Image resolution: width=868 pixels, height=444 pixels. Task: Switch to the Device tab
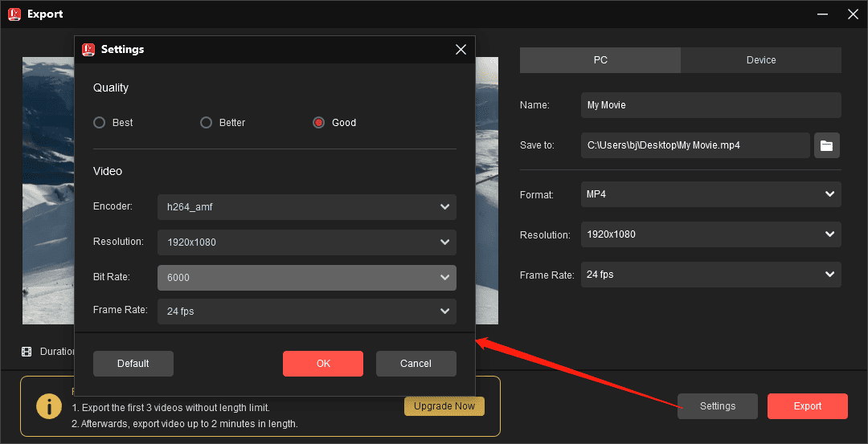click(x=761, y=59)
